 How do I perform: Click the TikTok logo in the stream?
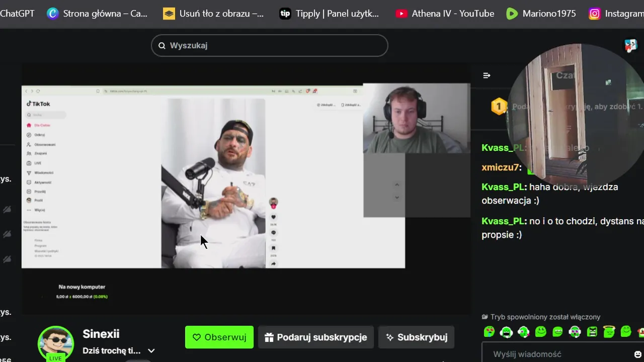pyautogui.click(x=38, y=104)
